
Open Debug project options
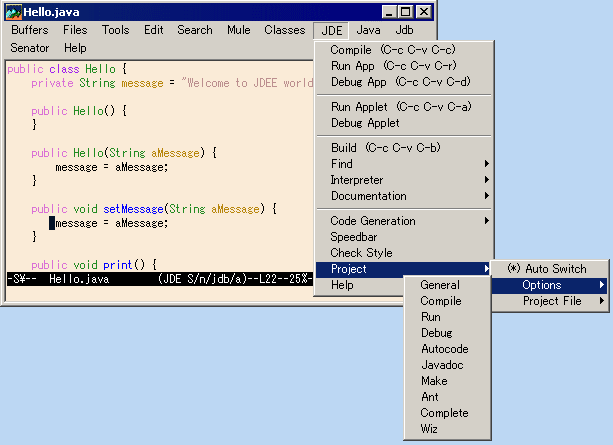click(x=447, y=333)
